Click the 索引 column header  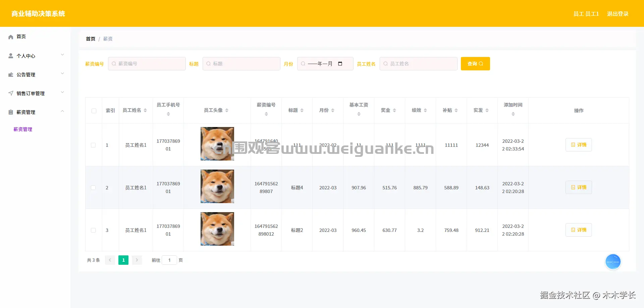coord(110,111)
